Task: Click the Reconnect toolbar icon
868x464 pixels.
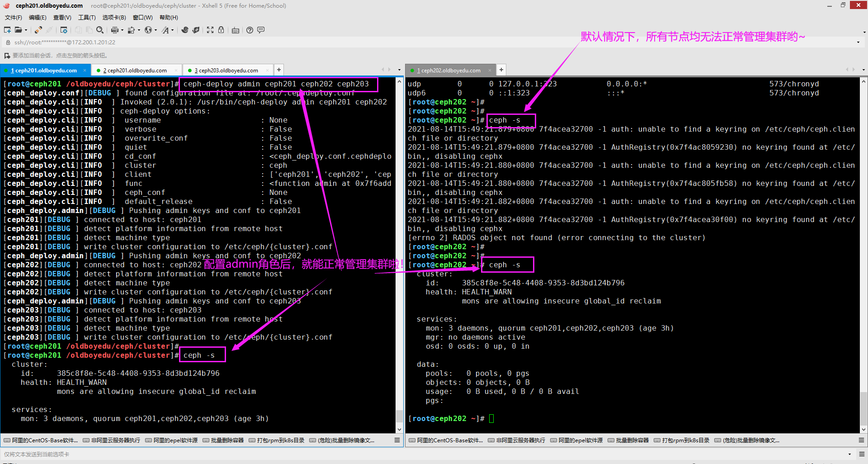Action: point(38,30)
